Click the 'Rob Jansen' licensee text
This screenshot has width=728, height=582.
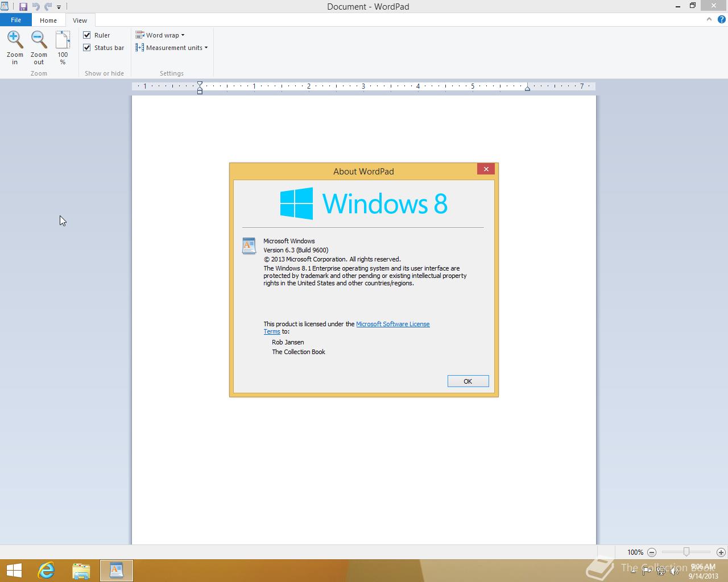[x=288, y=342]
